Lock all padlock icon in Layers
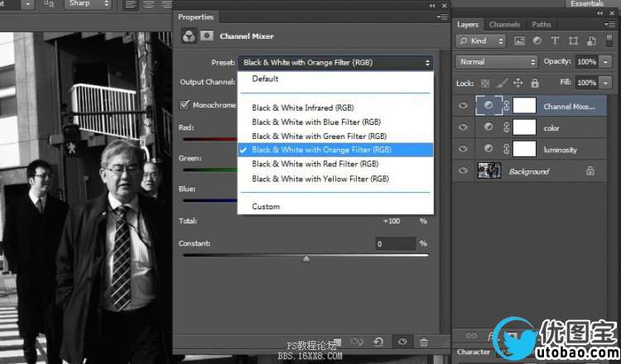Image resolution: width=621 pixels, height=364 pixels. (535, 83)
